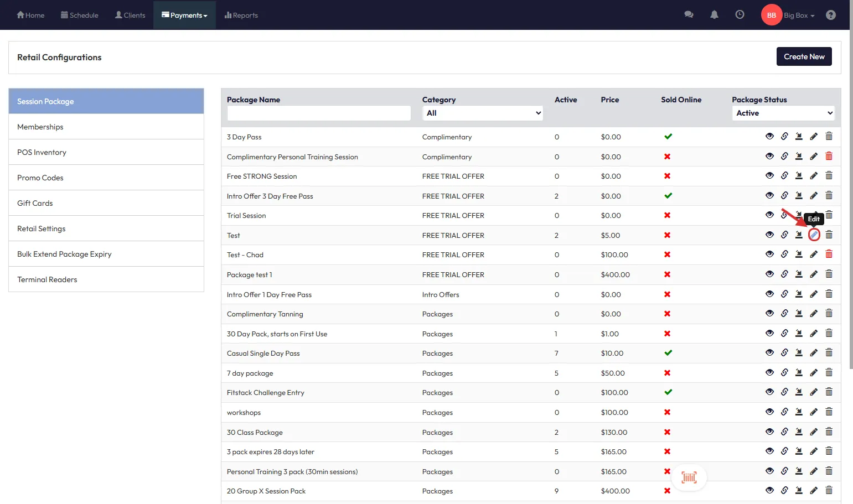Image resolution: width=853 pixels, height=504 pixels.
Task: Select Memberships in the sidebar
Action: point(40,127)
